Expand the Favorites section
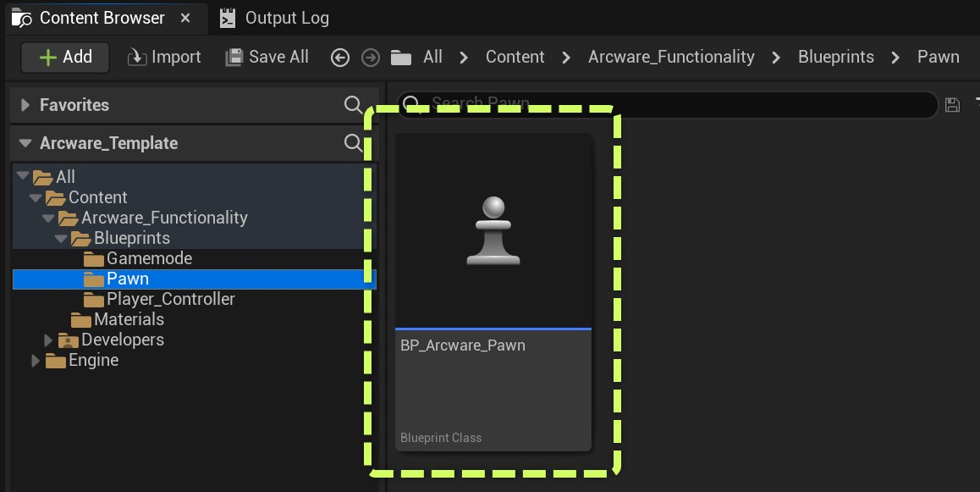Viewport: 980px width, 492px height. tap(25, 105)
